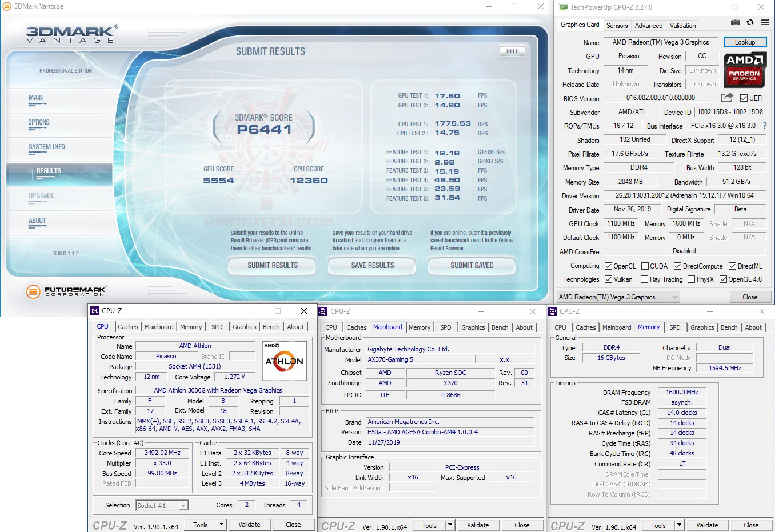Image resolution: width=775 pixels, height=532 pixels.
Task: Toggle the CUDA checkbox
Action: 645,266
